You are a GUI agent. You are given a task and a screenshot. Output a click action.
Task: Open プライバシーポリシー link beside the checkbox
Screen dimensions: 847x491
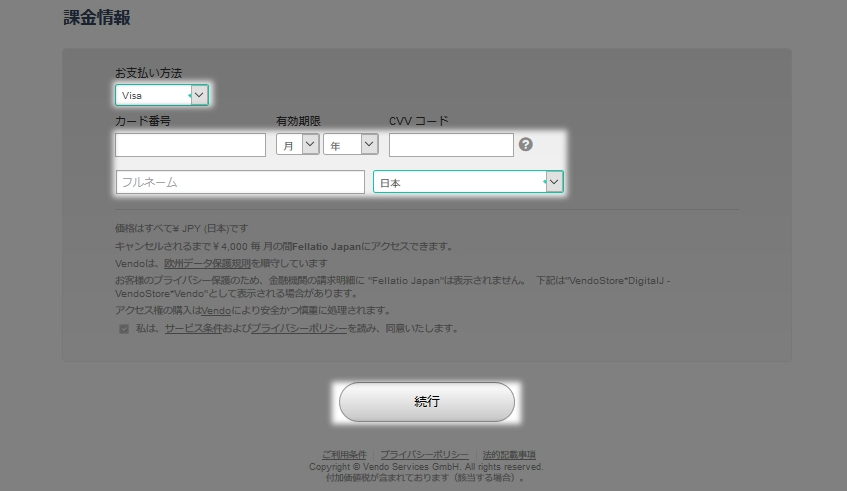299,328
